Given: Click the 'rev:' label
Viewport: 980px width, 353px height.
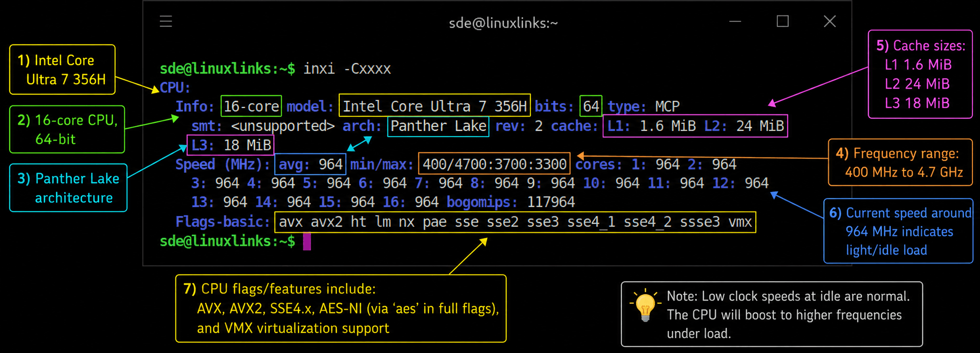Looking at the screenshot, I should [511, 126].
